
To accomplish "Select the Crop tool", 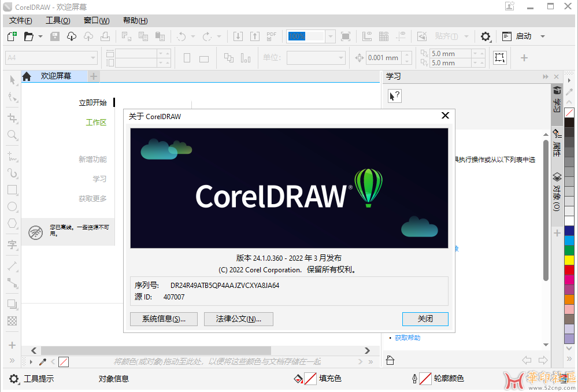I will point(12,118).
